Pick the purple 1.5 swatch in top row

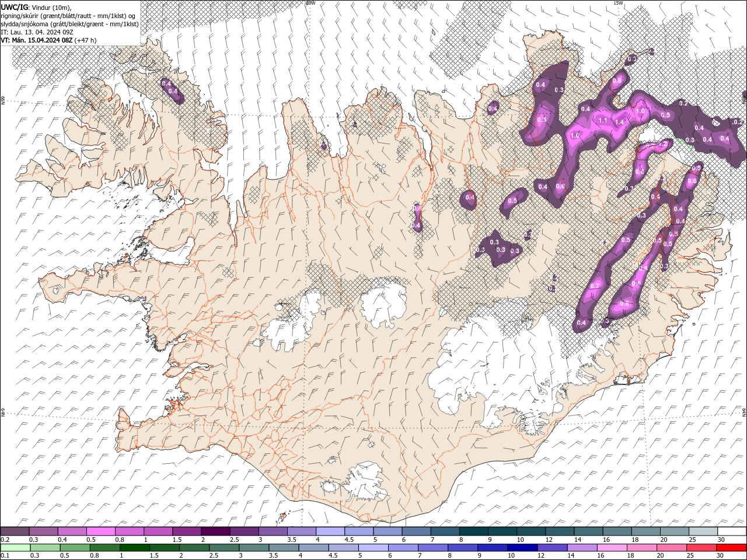click(x=186, y=531)
